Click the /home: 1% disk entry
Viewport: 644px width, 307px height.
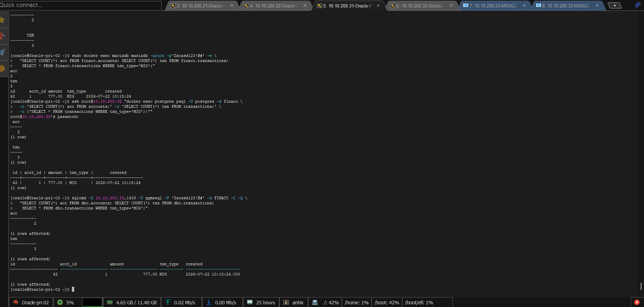pos(357,303)
